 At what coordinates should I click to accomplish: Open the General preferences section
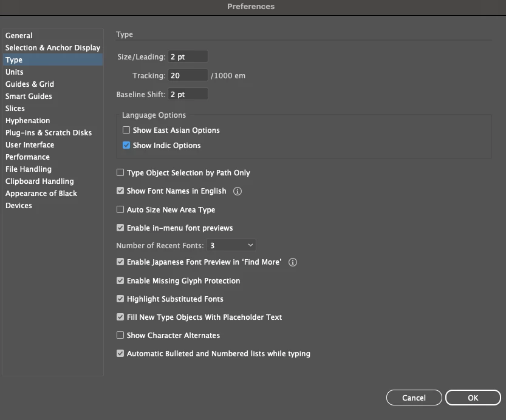click(19, 36)
